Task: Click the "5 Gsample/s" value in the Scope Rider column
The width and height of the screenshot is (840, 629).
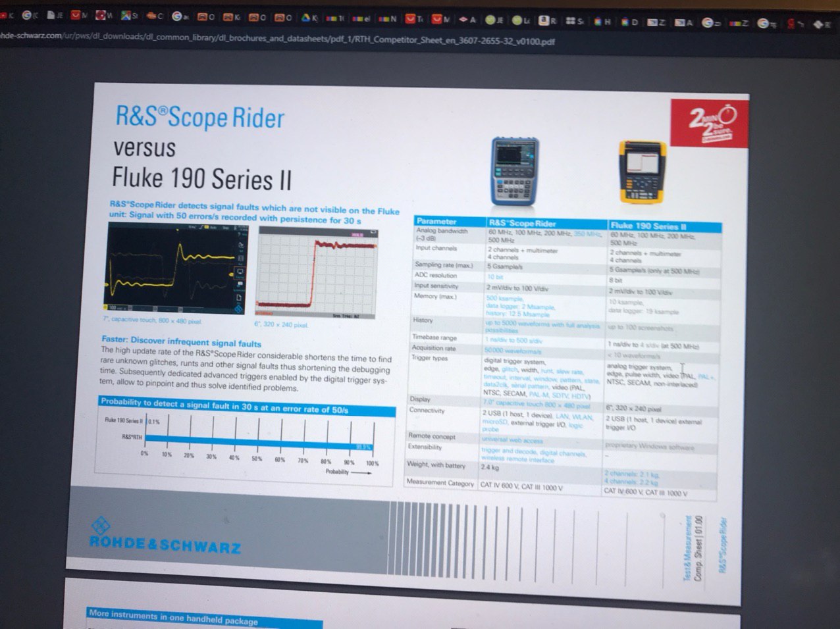Action: [506, 266]
